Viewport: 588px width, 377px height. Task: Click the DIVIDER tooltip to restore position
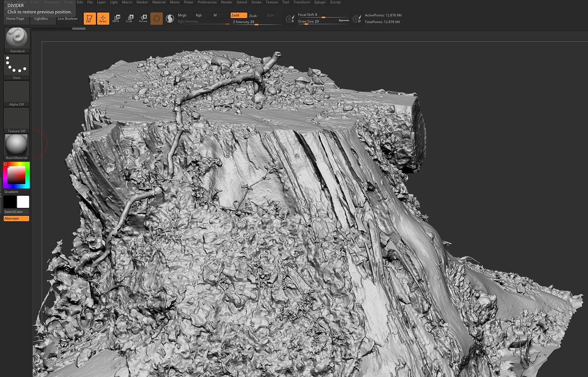point(39,8)
